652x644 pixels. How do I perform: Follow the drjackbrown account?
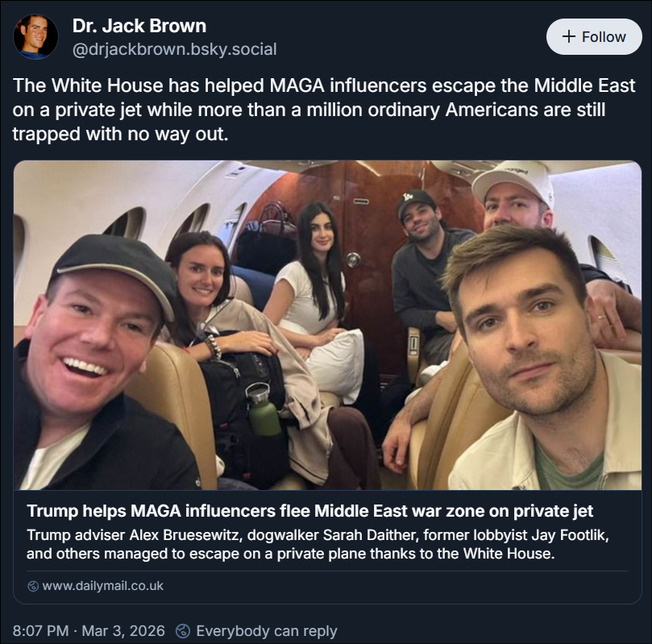pyautogui.click(x=593, y=37)
